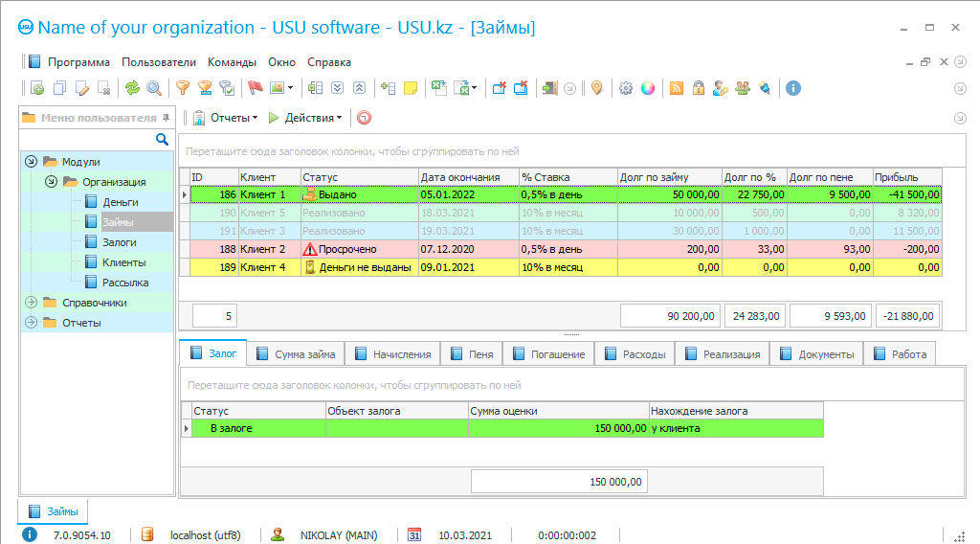This screenshot has width=980, height=544.
Task: Click the blue plug connection icon
Action: [765, 88]
